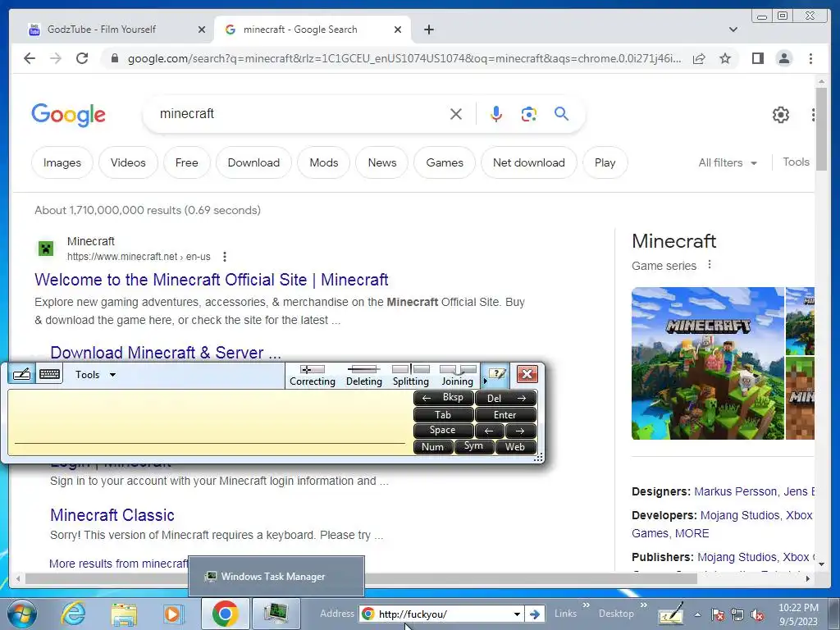The image size is (840, 630).
Task: Open Google quick settings gear
Action: click(x=781, y=115)
